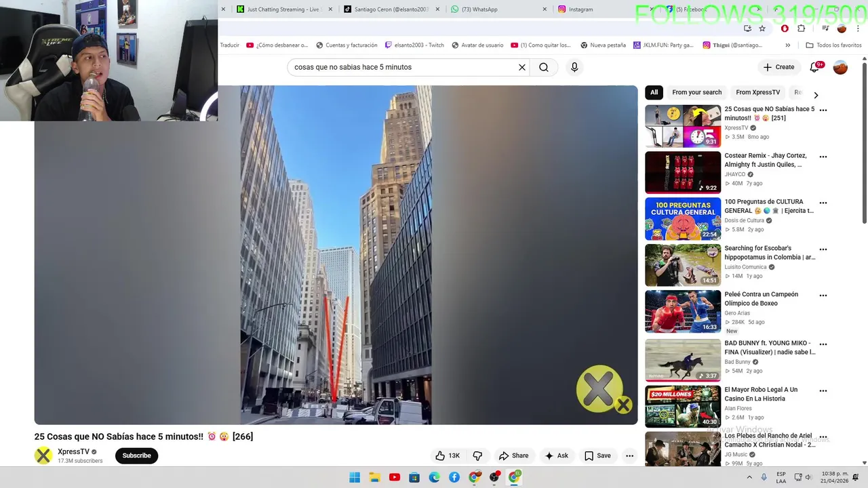Viewport: 868px width, 488px height.
Task: Click the scrollbar down arrow at bottom
Action: 864,463
